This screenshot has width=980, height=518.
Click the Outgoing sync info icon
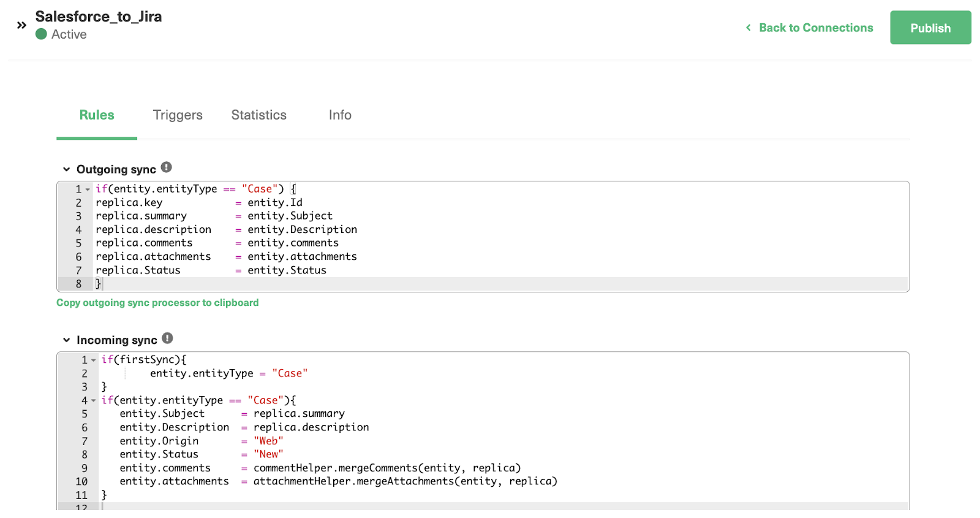click(x=167, y=167)
